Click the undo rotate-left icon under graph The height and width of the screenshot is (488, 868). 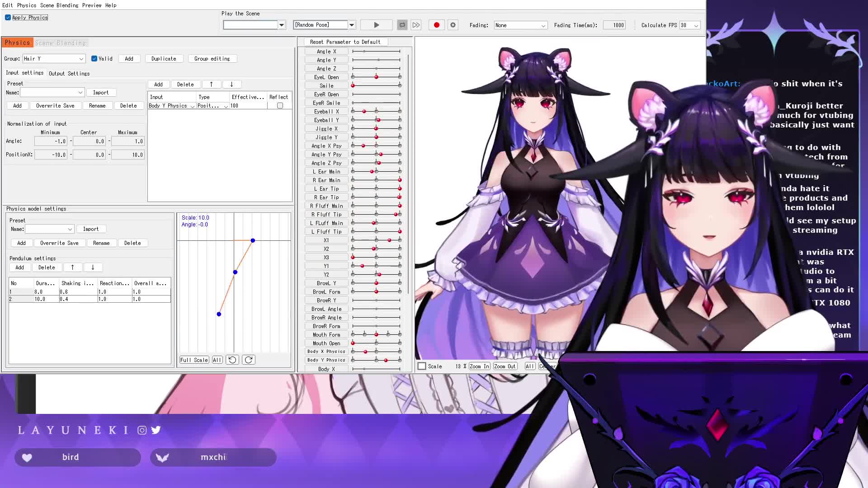pyautogui.click(x=232, y=360)
